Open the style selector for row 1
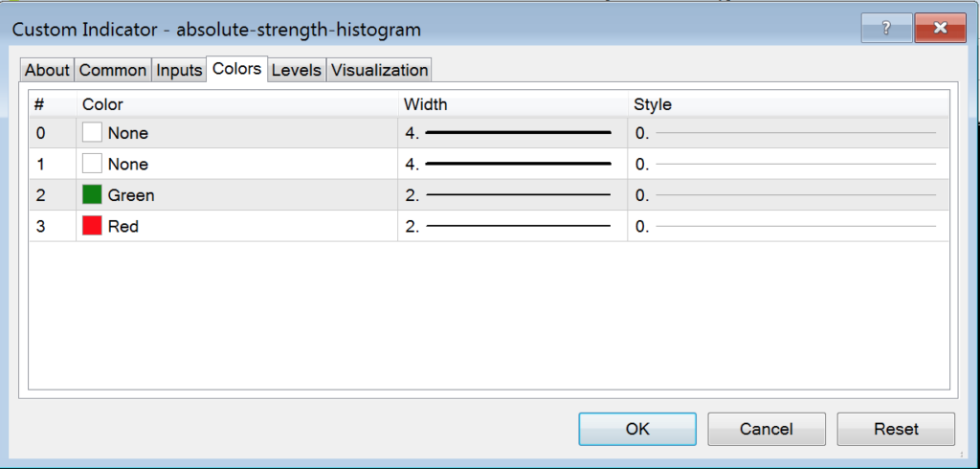 (x=787, y=165)
